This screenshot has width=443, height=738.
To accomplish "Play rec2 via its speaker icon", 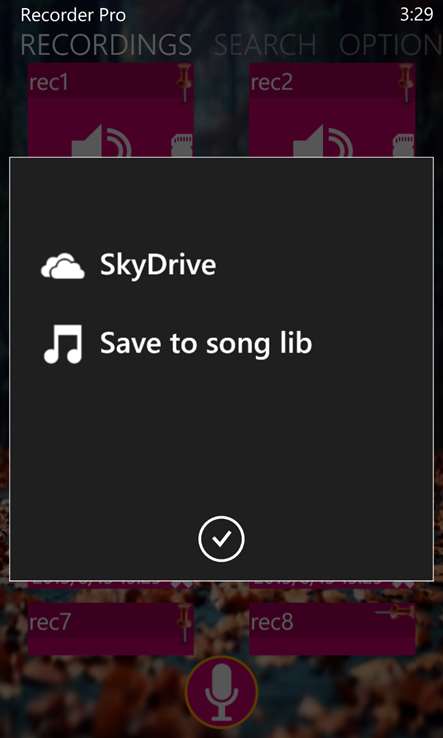I will click(323, 140).
